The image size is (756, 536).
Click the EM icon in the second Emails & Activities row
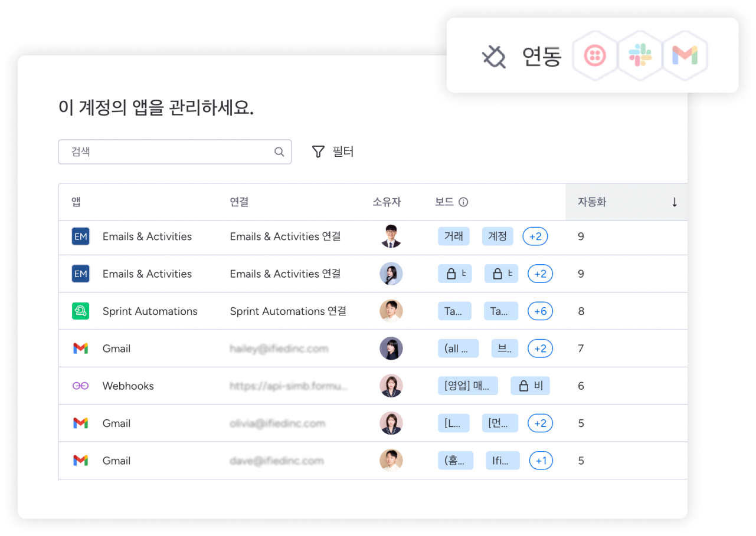81,274
